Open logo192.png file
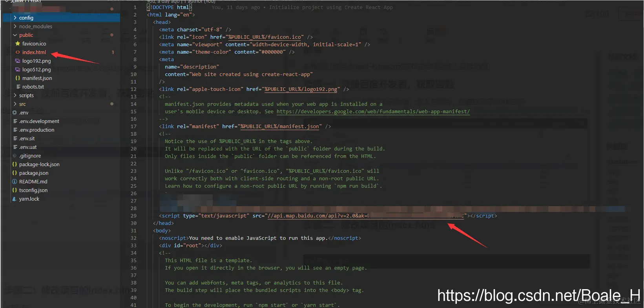 coord(36,61)
